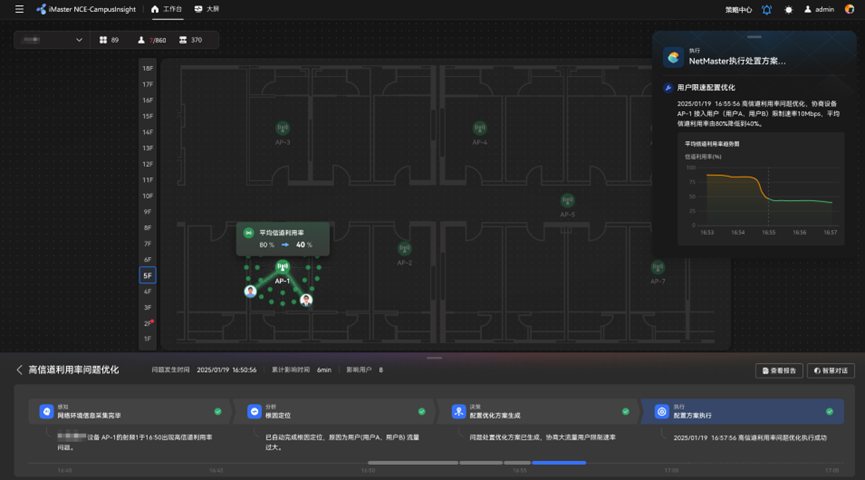Click the NetMaster assistant logo icon

673,57
